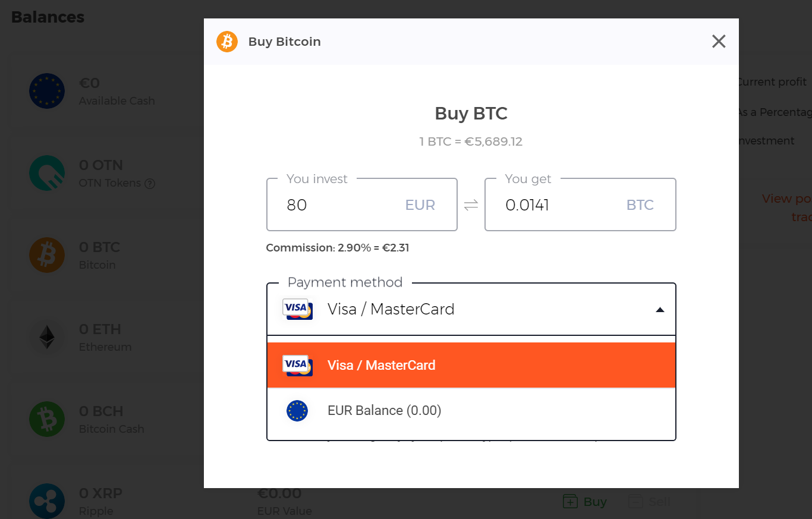Click the Buy button in the XRP row
This screenshot has height=519, width=812.
coord(585,502)
